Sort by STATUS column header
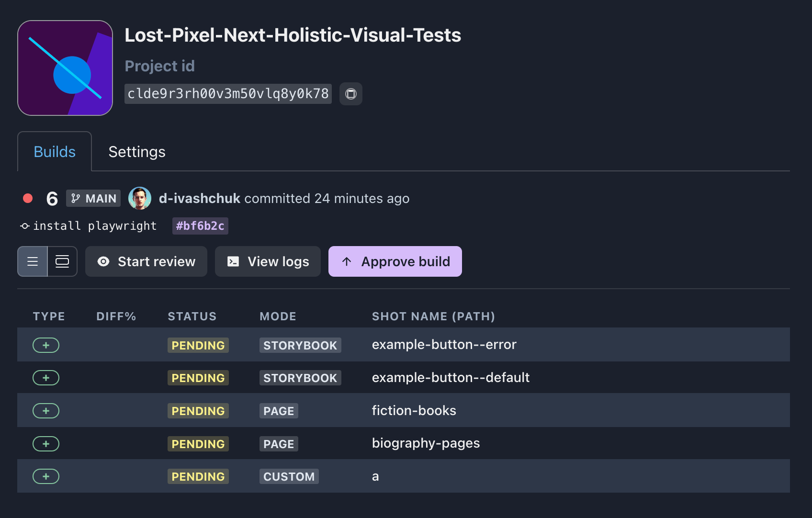812x518 pixels. pos(192,316)
